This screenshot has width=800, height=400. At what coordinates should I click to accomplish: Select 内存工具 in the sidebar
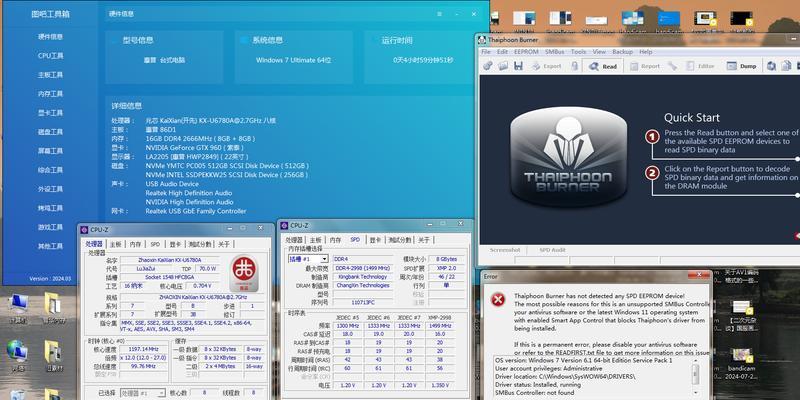(50, 94)
